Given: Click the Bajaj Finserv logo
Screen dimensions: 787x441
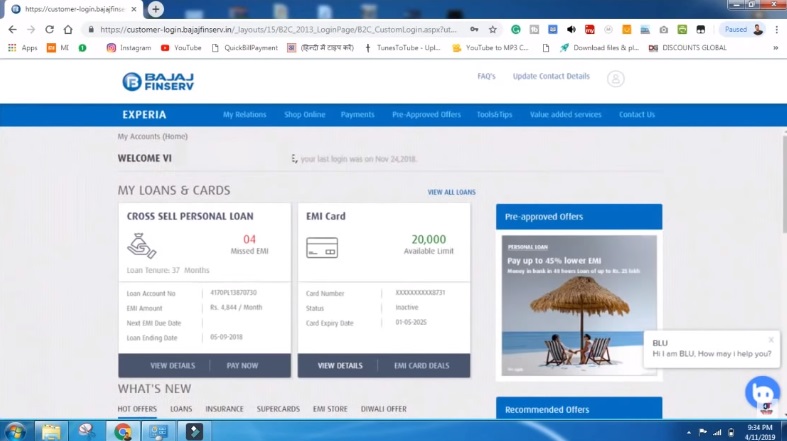Looking at the screenshot, I should (x=158, y=81).
